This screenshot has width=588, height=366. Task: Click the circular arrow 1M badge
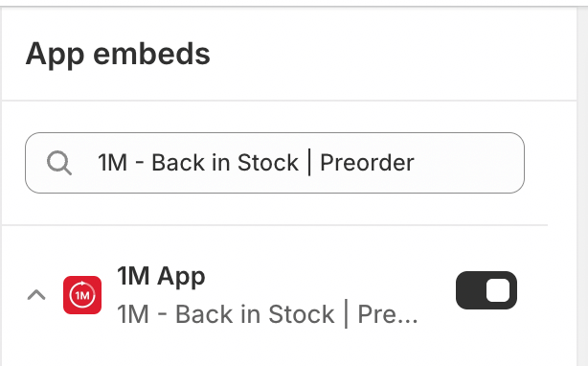pos(82,295)
